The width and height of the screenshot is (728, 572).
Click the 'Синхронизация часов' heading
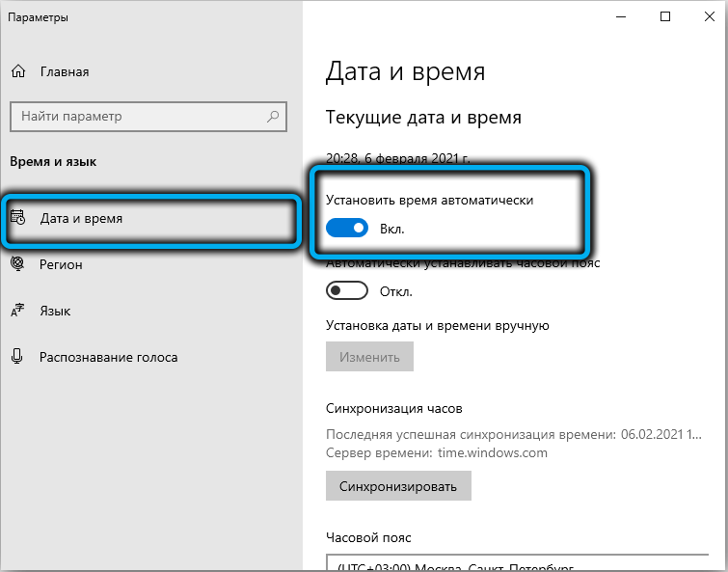pyautogui.click(x=394, y=409)
